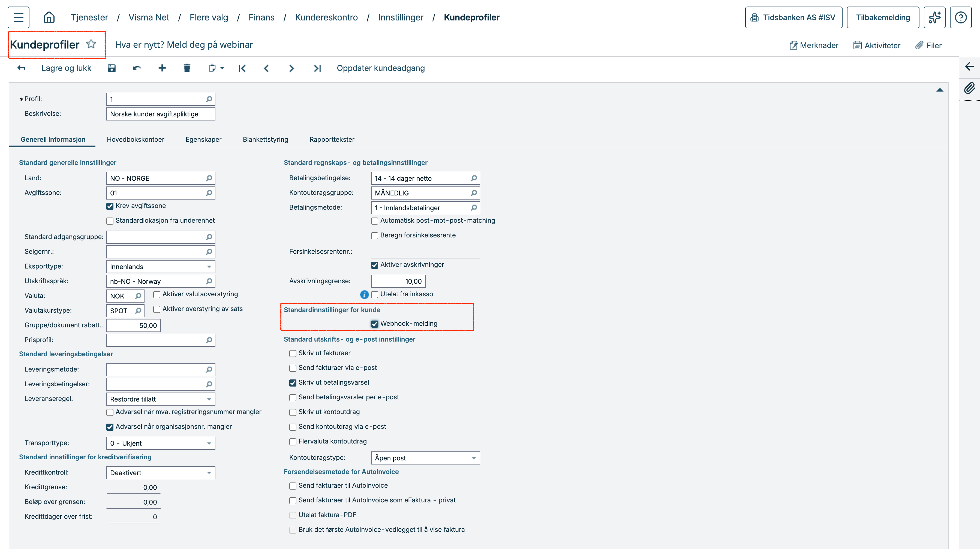This screenshot has height=549, width=980.
Task: Open the webinar sign-up link
Action: (x=184, y=44)
